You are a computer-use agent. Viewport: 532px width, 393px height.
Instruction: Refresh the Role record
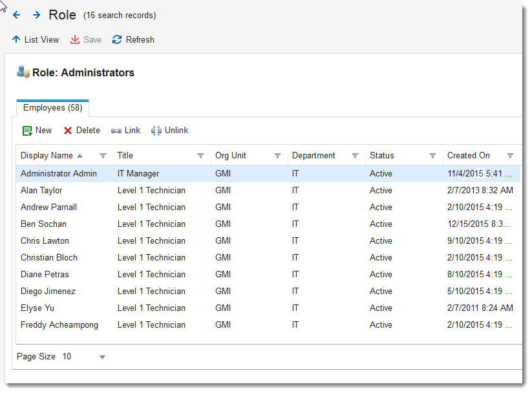(133, 39)
